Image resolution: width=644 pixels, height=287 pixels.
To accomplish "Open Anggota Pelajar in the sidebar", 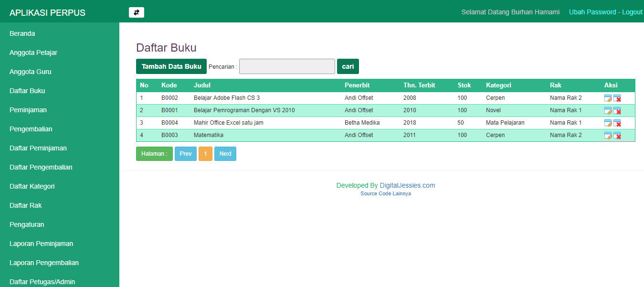I will coord(33,53).
